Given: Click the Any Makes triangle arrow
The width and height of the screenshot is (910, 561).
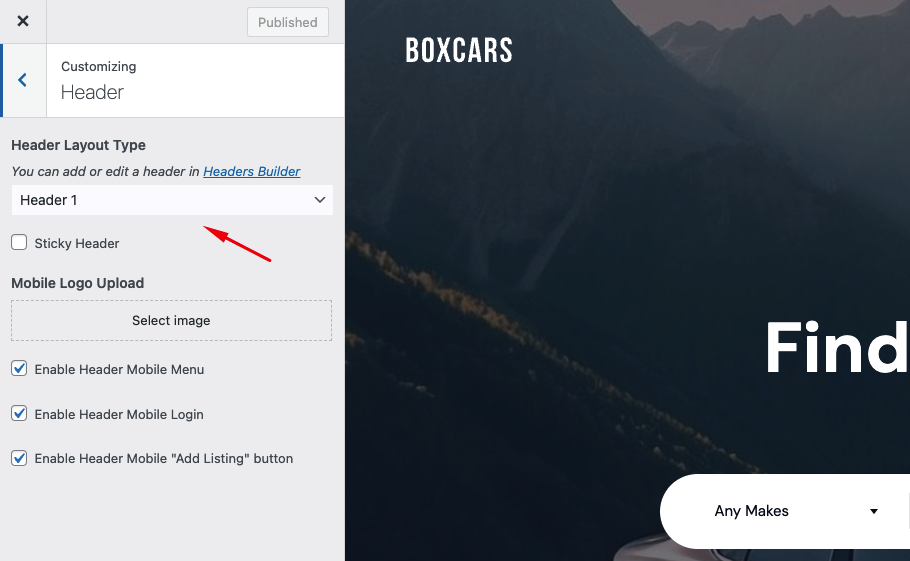Looking at the screenshot, I should (x=874, y=511).
